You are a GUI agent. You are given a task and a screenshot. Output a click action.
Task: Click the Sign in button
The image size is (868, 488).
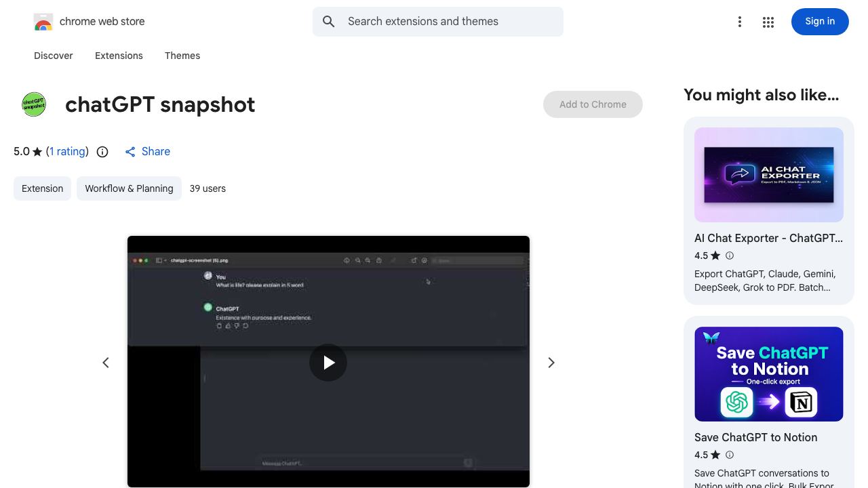[x=820, y=22]
